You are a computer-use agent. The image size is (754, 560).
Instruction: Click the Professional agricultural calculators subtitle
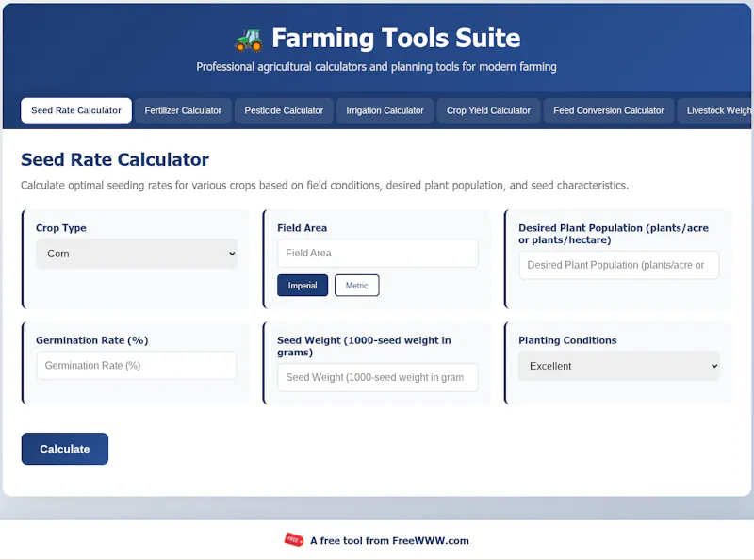[x=376, y=67]
